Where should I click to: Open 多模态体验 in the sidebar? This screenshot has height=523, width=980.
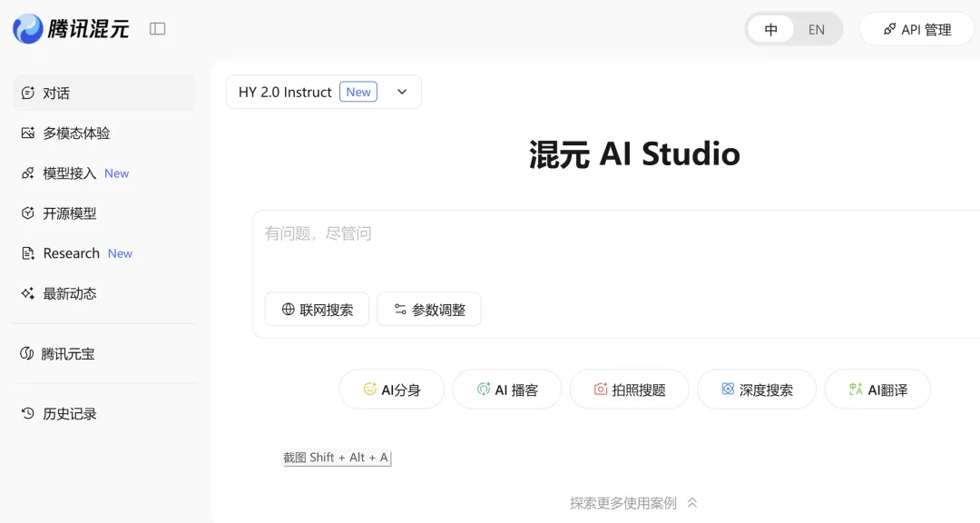pyautogui.click(x=103, y=133)
